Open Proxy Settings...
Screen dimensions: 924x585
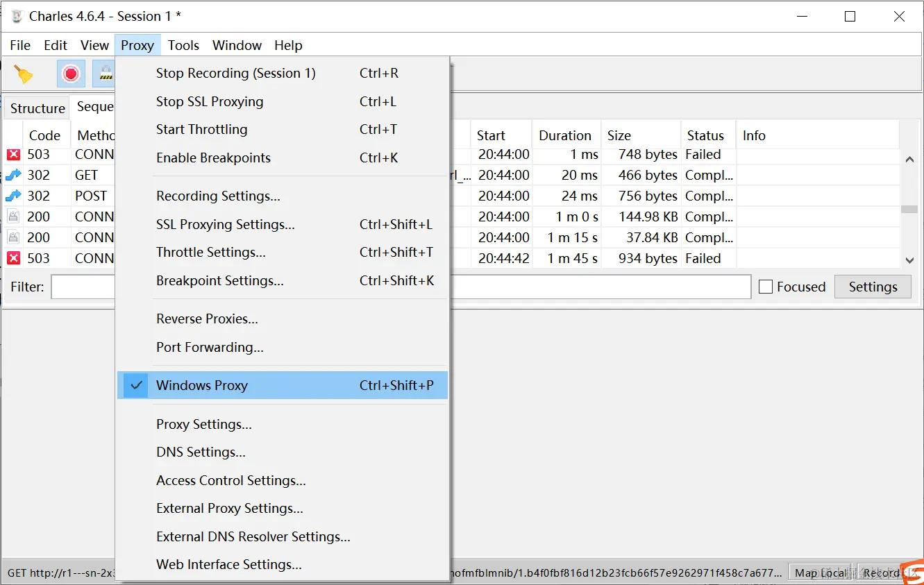283,424
